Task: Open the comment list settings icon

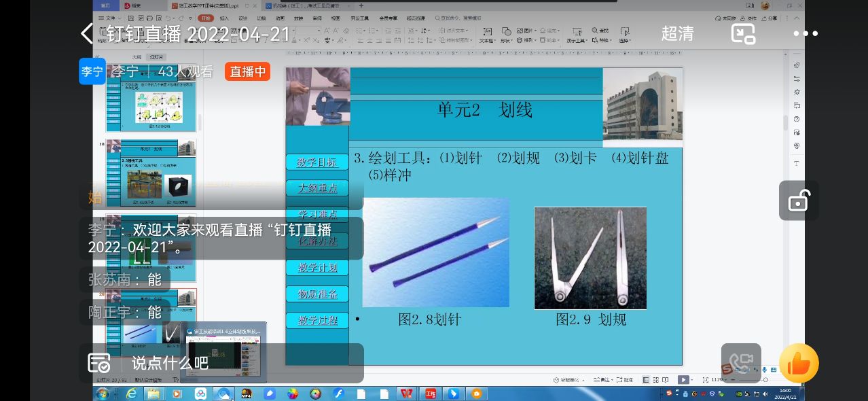Action: point(99,363)
